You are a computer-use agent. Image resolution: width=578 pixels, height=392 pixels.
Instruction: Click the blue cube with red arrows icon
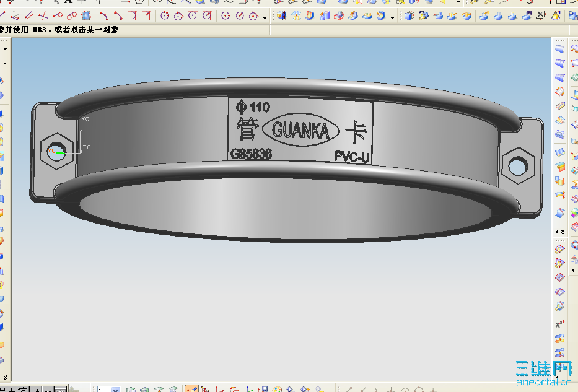(409, 15)
